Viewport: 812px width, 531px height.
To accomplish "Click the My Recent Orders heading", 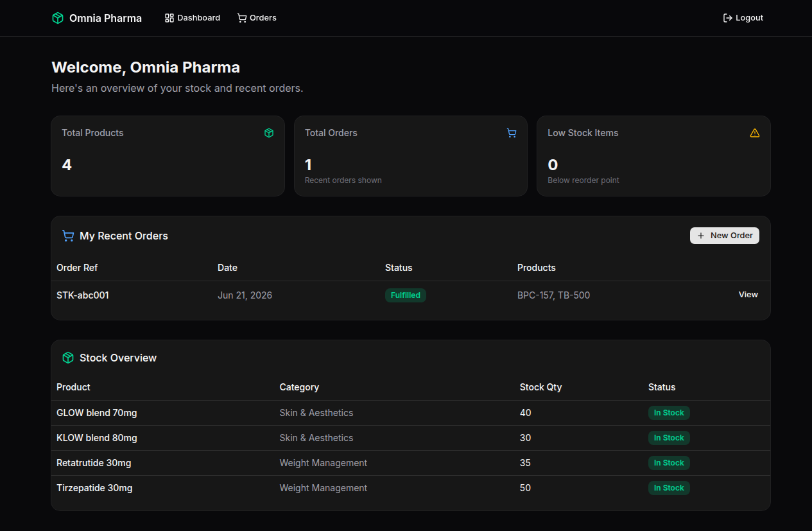I will pos(124,236).
